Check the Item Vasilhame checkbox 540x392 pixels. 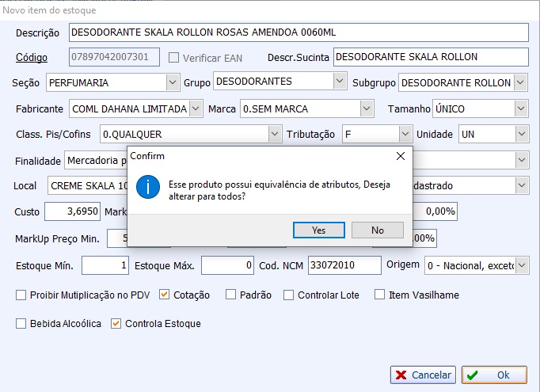point(379,295)
